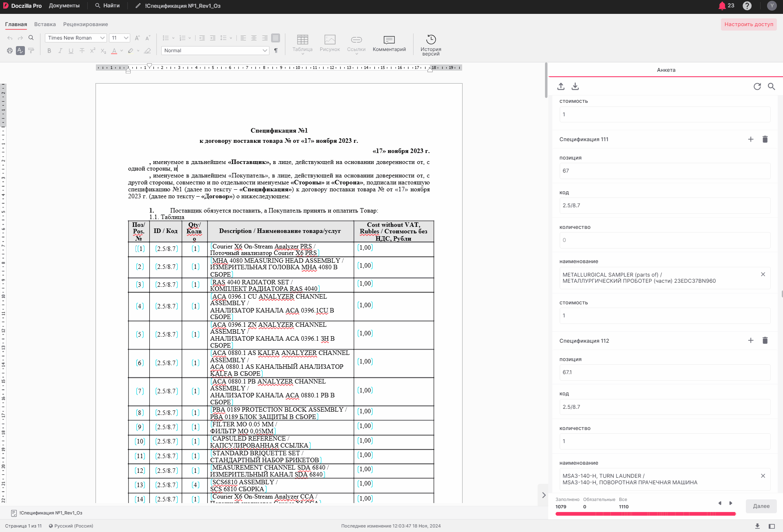The height and width of the screenshot is (532, 783).
Task: Open История версий version history
Action: [431, 45]
